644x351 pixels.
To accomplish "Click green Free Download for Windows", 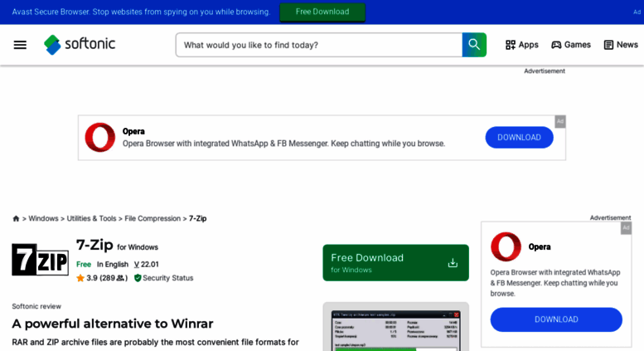I will click(395, 263).
